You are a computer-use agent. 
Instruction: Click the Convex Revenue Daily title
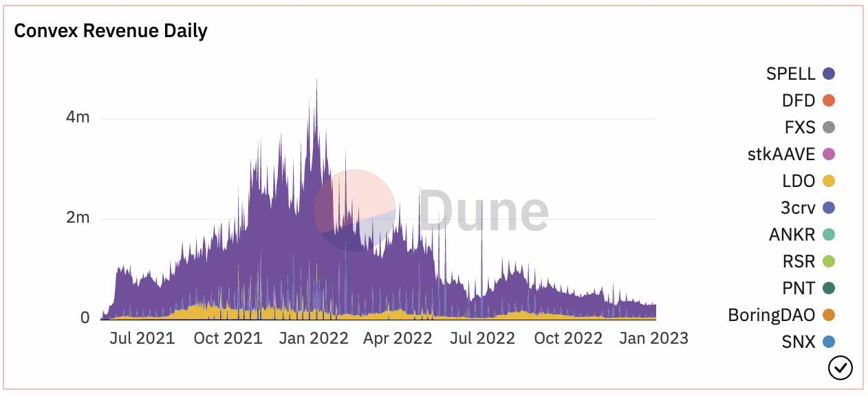[x=111, y=31]
